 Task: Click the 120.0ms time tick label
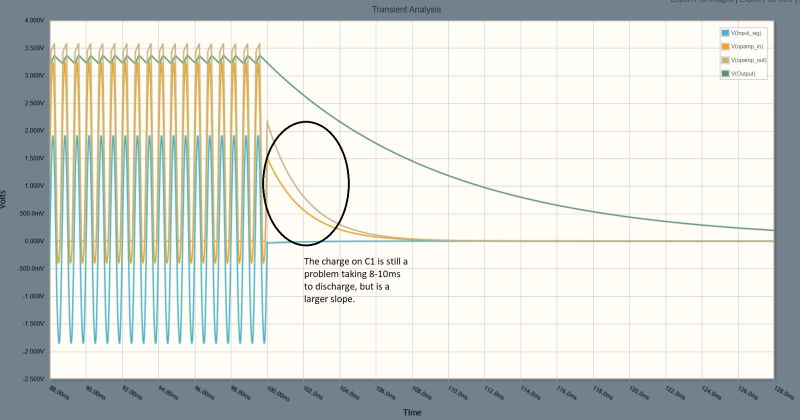click(639, 392)
